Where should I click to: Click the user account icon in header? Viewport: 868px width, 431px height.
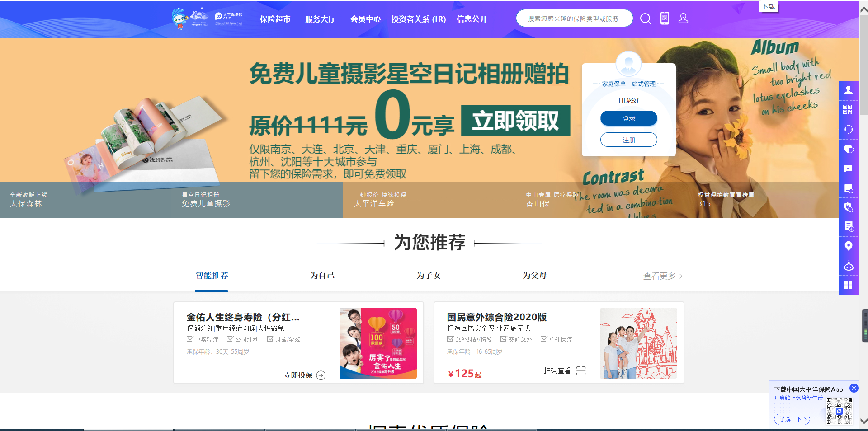[683, 19]
